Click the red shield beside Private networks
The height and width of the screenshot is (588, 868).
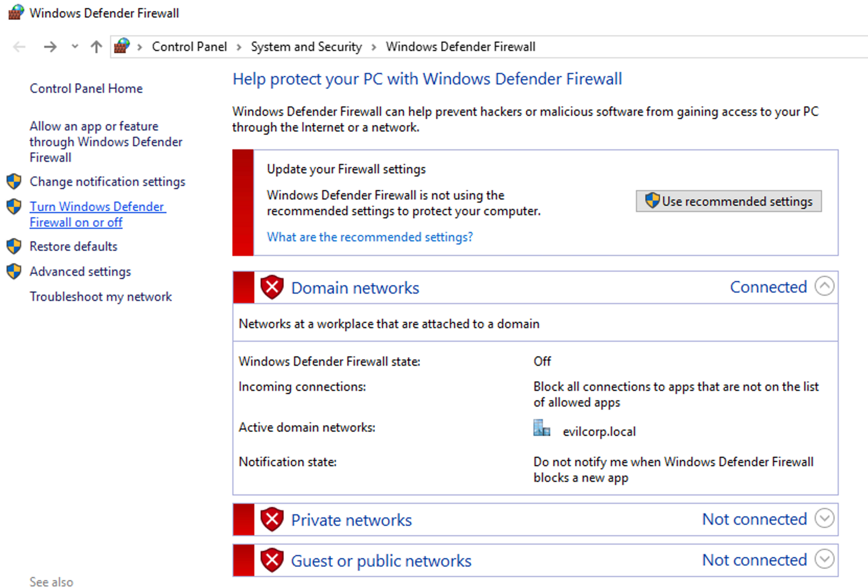pos(272,519)
